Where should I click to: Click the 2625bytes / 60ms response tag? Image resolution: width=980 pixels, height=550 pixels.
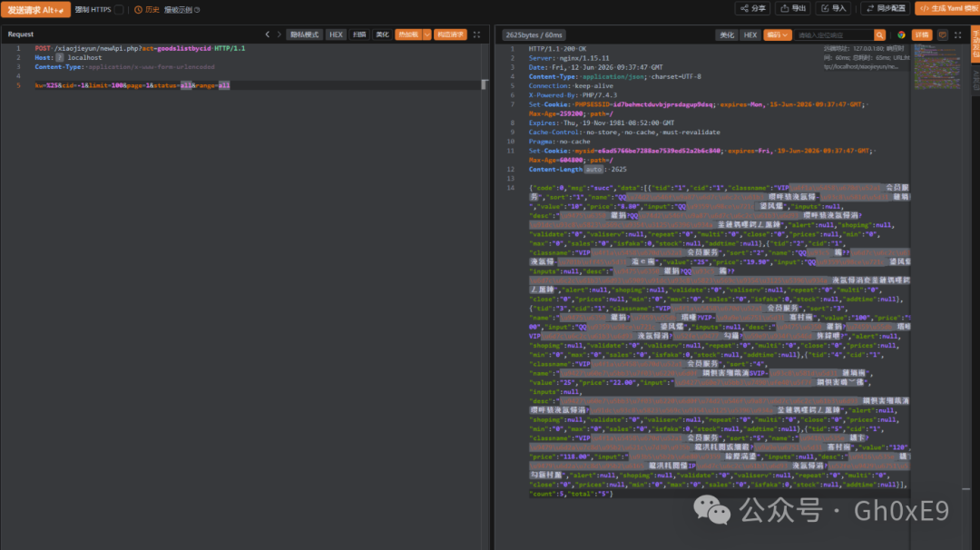click(x=534, y=35)
